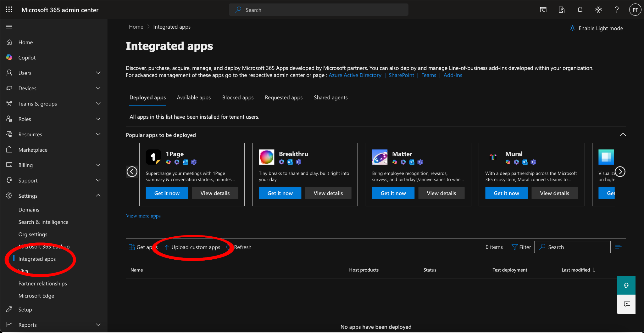
Task: Click the Mural app logo
Action: pyautogui.click(x=493, y=157)
